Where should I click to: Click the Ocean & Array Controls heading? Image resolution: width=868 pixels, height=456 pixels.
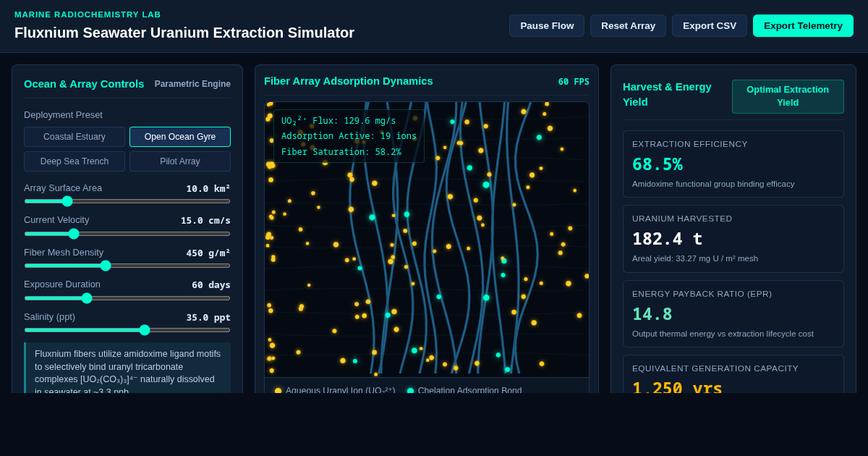(x=84, y=84)
